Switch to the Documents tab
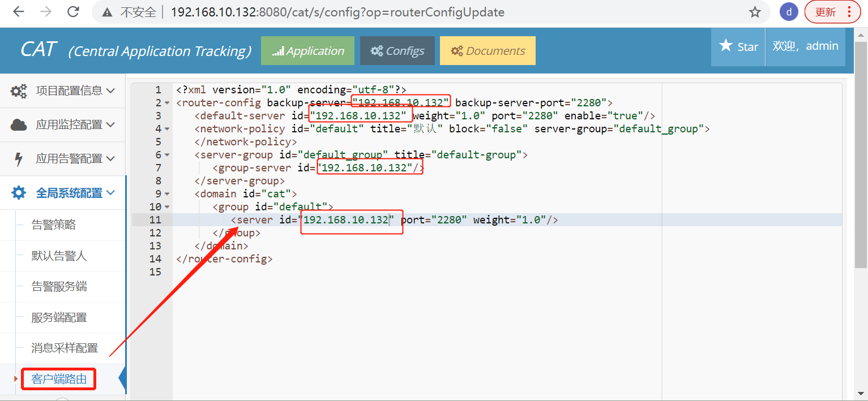Screen dimensions: 868x401 [488, 50]
